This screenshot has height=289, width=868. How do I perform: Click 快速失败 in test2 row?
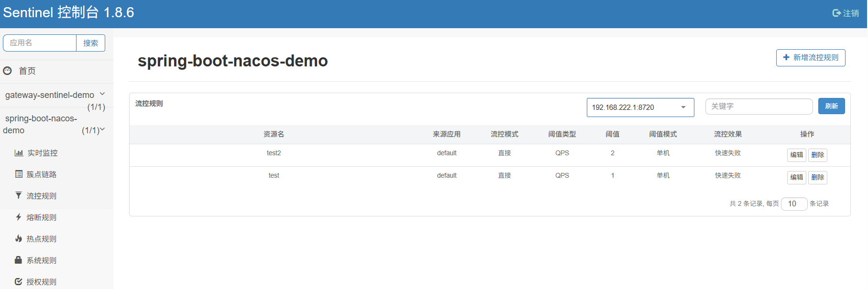pyautogui.click(x=728, y=153)
